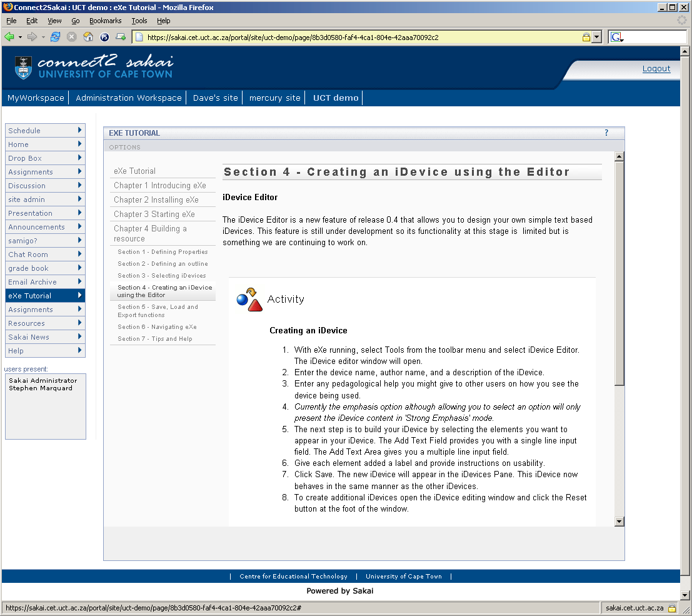Click the UCT crest logo
The height and width of the screenshot is (616, 692).
pos(23,67)
